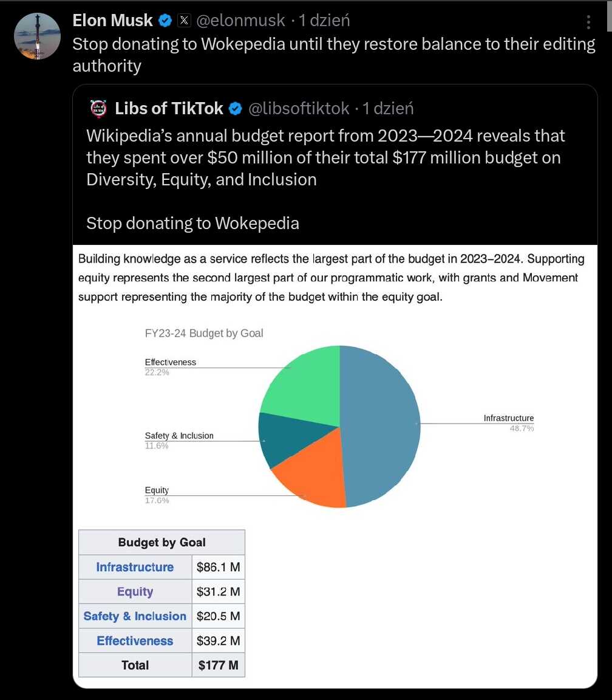Open the Libs of TikTok display name
612x700 pixels.
pos(169,109)
